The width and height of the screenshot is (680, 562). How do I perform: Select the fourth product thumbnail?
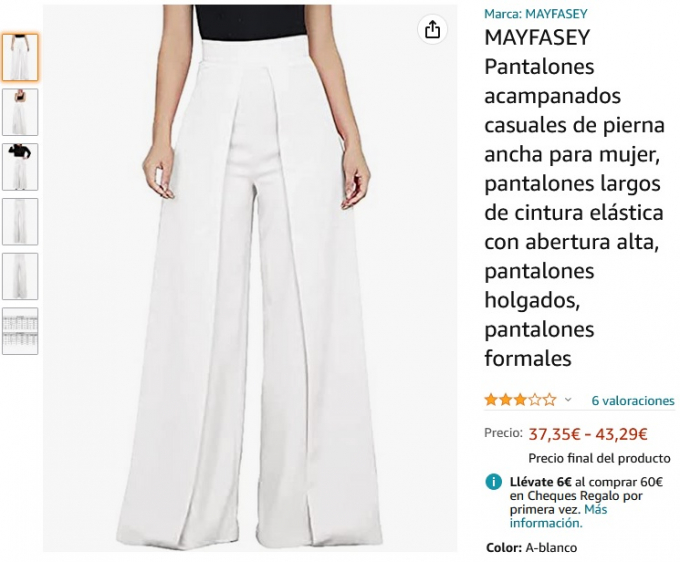coord(20,222)
